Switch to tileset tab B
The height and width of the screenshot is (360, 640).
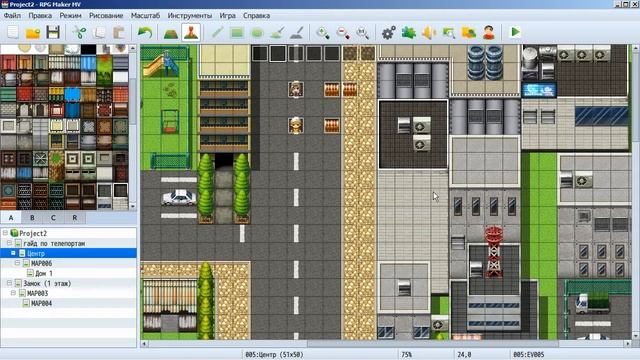tap(32, 218)
